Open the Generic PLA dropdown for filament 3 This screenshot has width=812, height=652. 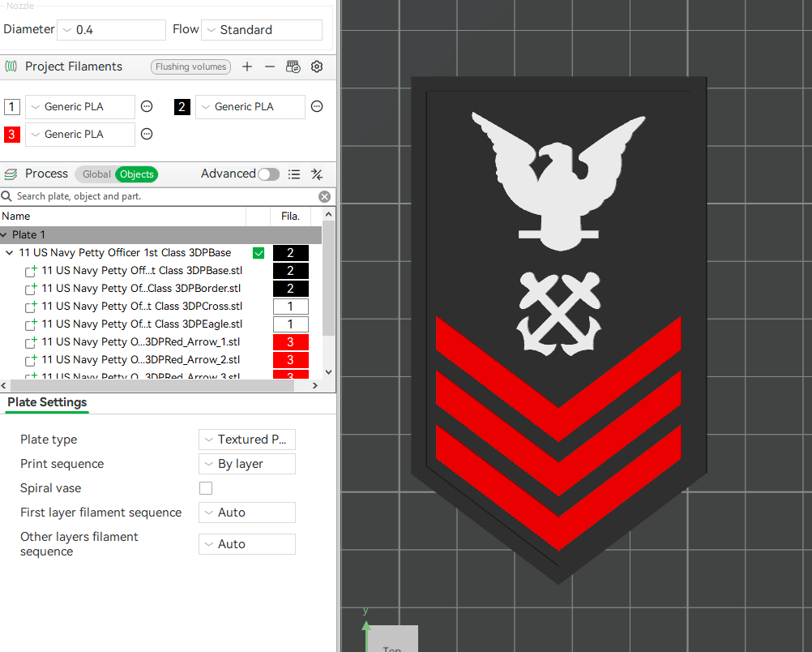(79, 134)
